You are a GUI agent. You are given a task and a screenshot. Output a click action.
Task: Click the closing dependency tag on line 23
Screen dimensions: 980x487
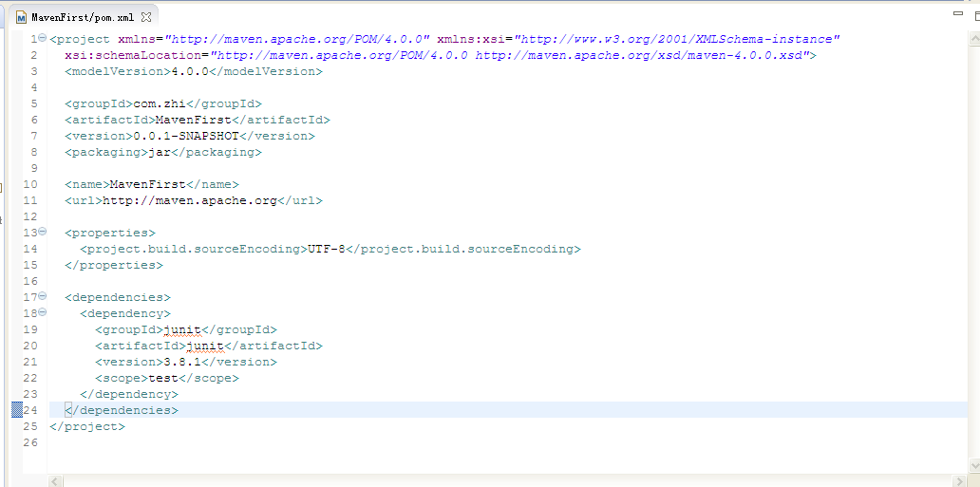[129, 395]
